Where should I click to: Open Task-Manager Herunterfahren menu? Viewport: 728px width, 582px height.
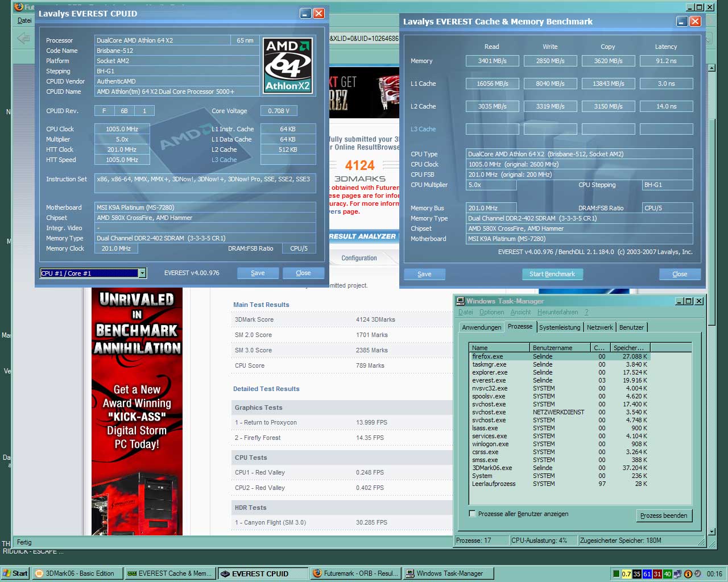click(x=557, y=312)
